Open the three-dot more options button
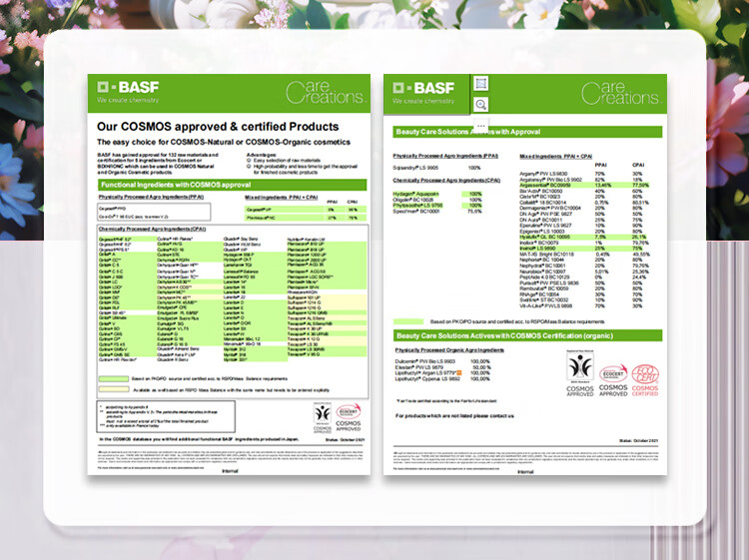Image resolution: width=749 pixels, height=560 pixels. pos(480,125)
